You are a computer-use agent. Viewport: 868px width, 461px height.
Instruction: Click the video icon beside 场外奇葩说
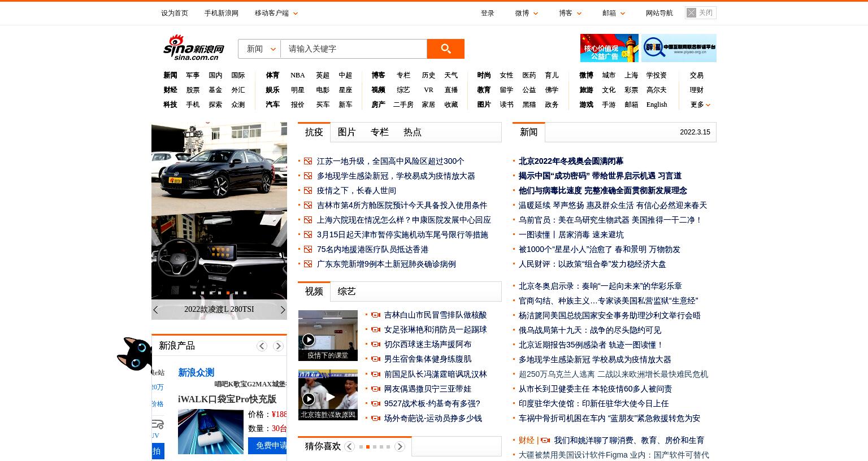[x=376, y=419]
